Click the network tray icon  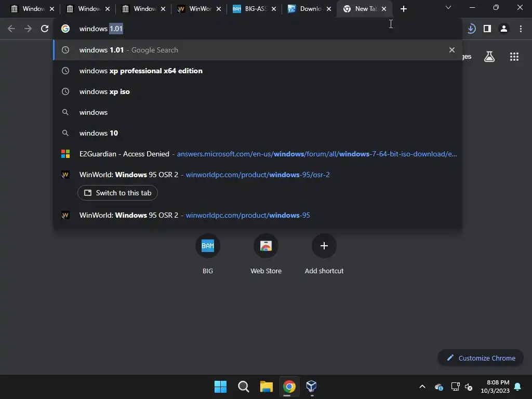455,387
